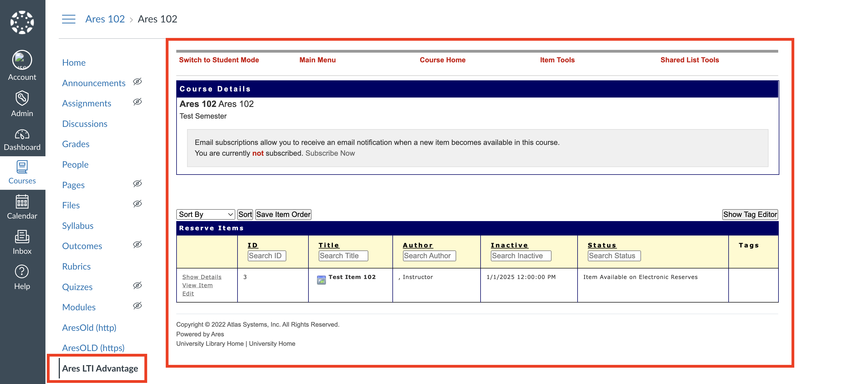Image resolution: width=868 pixels, height=384 pixels.
Task: Toggle visibility of the Quizzes link
Action: tap(137, 286)
